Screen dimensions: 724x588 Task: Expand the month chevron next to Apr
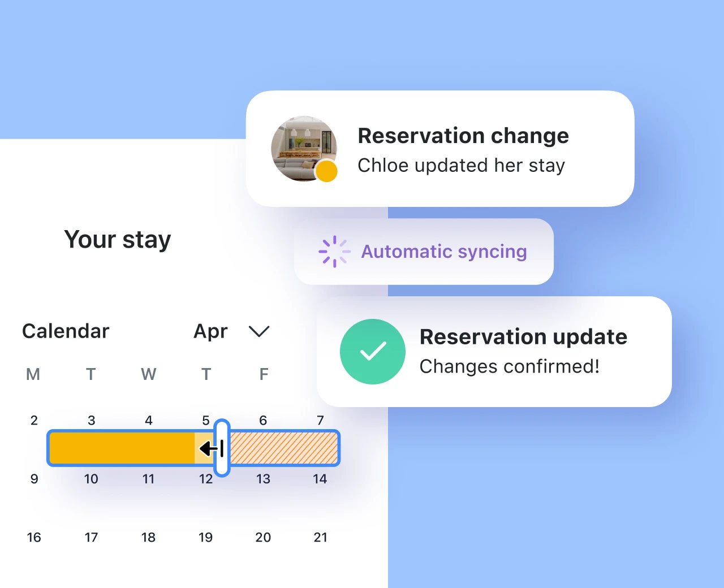[x=259, y=331]
